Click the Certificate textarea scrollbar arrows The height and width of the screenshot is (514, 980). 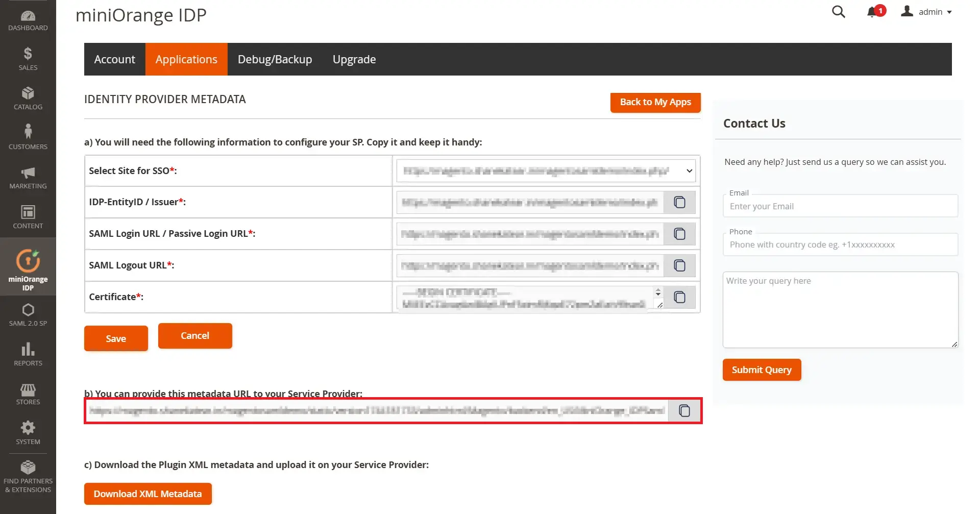[658, 292]
